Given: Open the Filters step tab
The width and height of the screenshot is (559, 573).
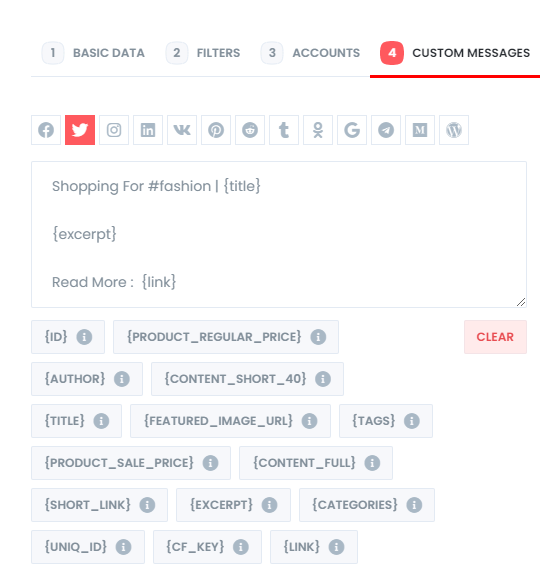Looking at the screenshot, I should click(x=203, y=53).
